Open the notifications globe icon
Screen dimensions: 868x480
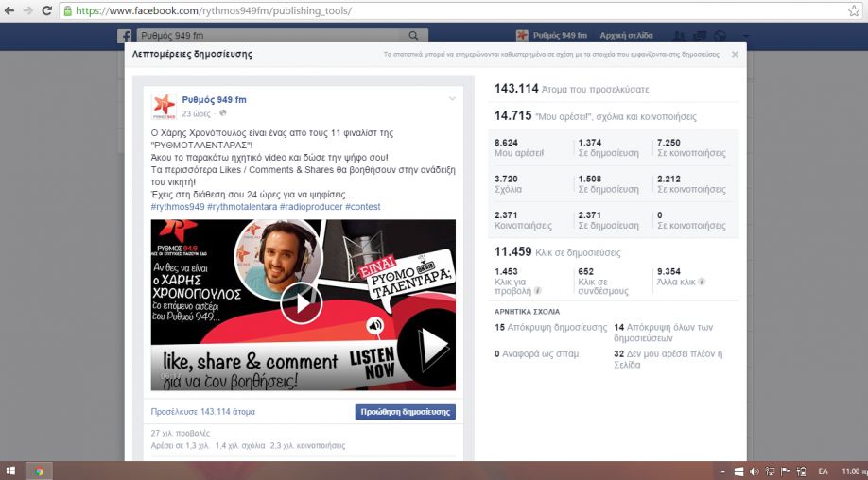coord(720,36)
